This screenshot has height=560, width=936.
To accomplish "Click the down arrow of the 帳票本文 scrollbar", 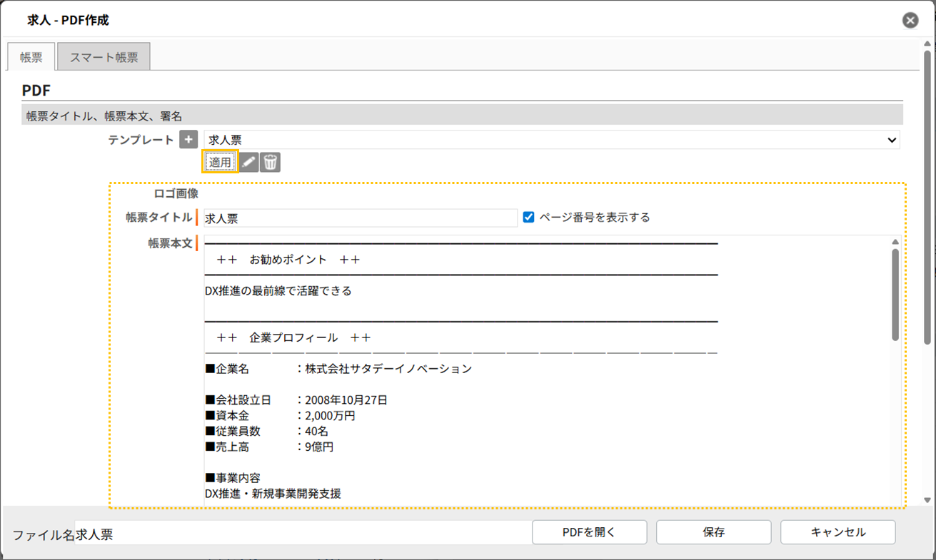I will (x=895, y=500).
